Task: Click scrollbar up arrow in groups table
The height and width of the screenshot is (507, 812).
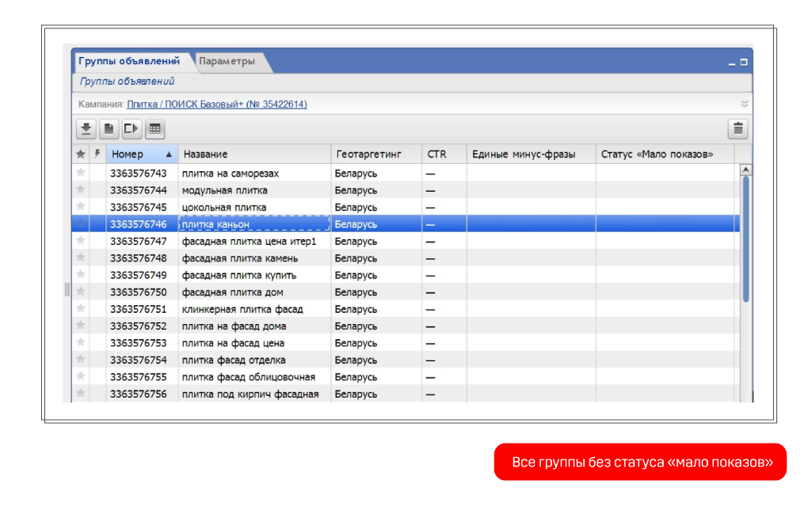Action: tap(745, 170)
